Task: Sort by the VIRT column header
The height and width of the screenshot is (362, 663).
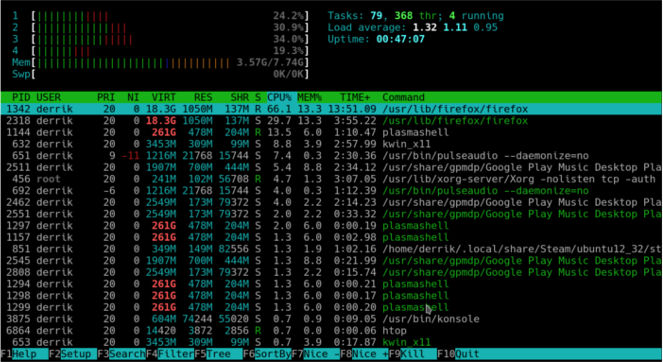Action: point(164,97)
